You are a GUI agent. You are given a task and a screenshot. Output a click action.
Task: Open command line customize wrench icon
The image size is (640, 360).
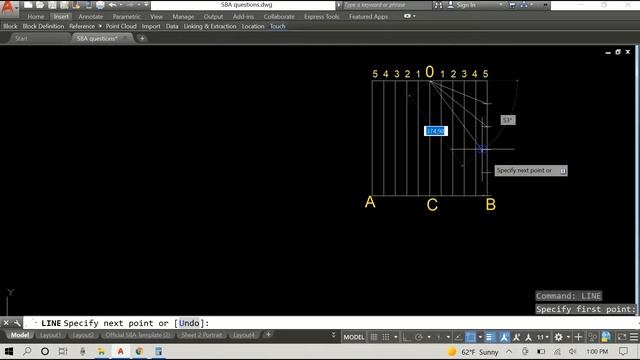(17, 323)
